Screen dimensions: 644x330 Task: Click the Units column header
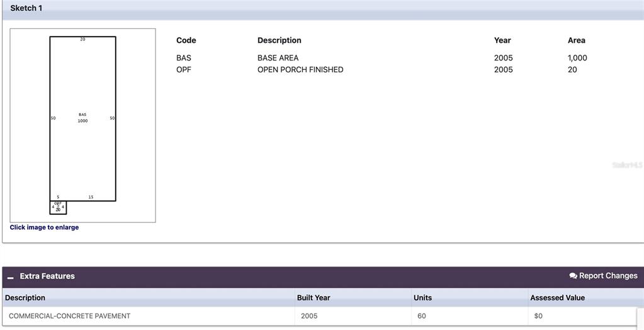[x=422, y=298]
